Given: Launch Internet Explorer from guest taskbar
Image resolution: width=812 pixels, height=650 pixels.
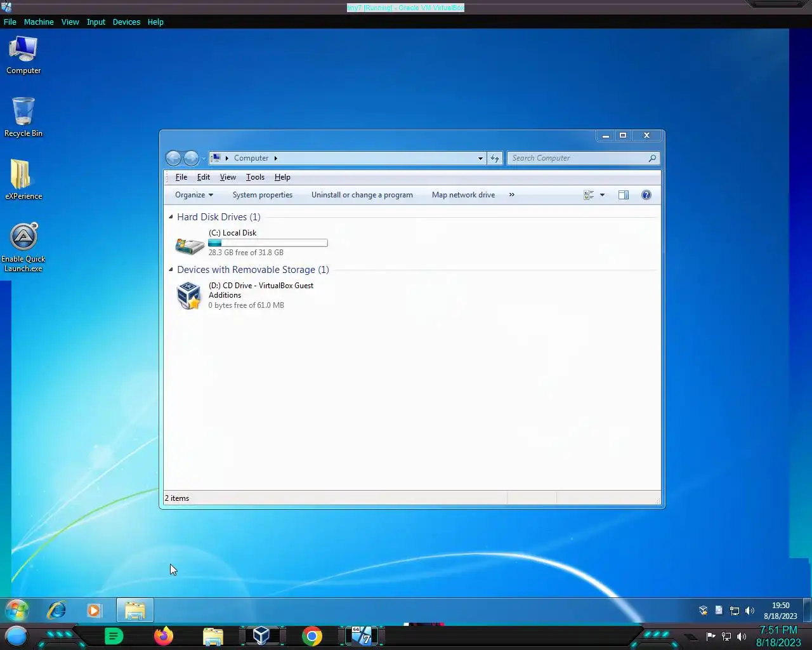Looking at the screenshot, I should point(57,611).
